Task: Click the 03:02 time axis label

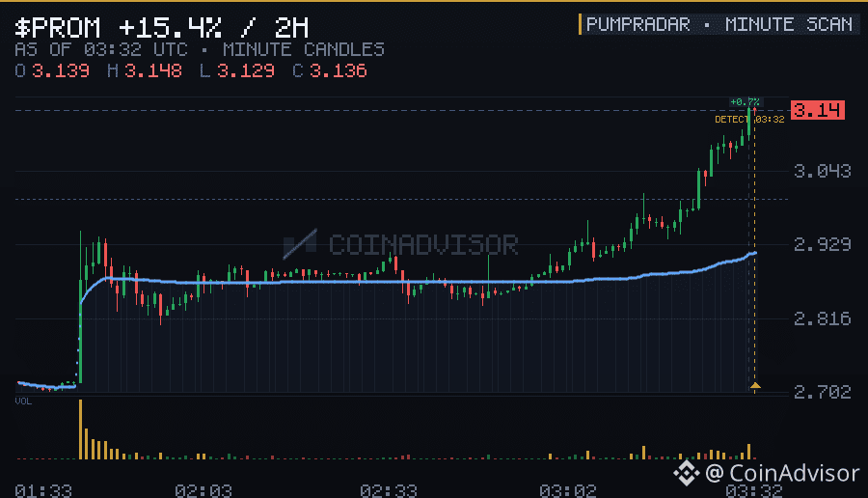Action: (x=567, y=491)
